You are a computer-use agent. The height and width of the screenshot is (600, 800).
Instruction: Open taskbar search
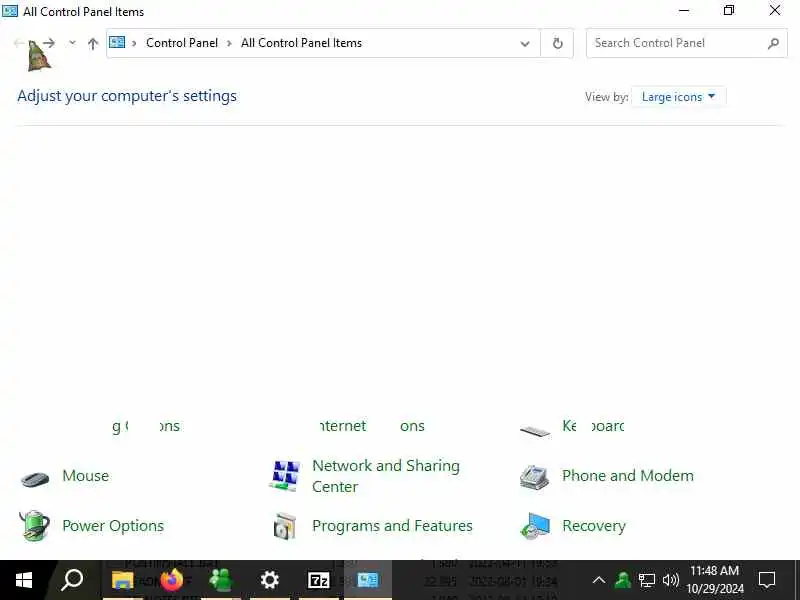[72, 580]
